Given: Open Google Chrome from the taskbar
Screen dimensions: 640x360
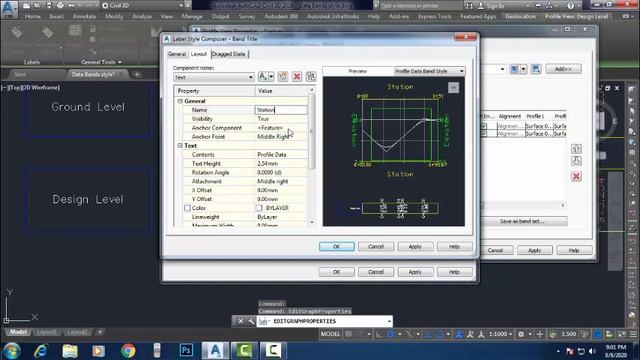Looking at the screenshot, I should tap(128, 350).
